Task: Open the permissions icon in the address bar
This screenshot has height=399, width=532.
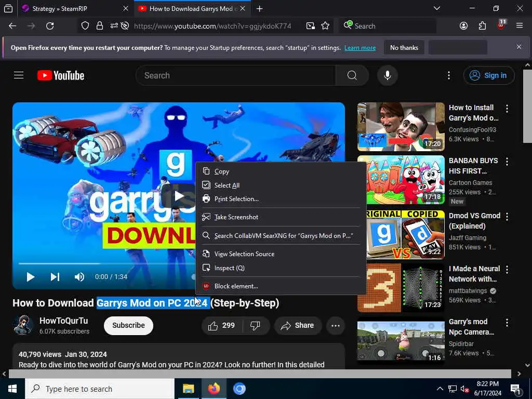Action: pyautogui.click(x=114, y=26)
